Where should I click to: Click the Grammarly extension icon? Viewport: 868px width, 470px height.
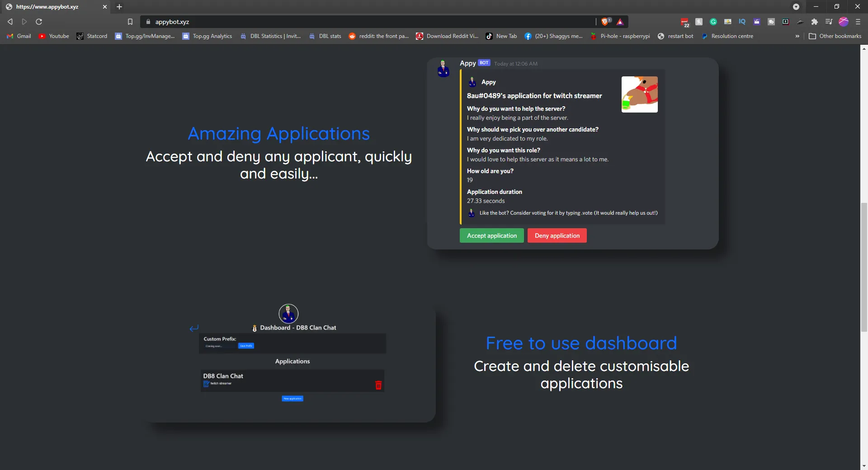pos(713,22)
